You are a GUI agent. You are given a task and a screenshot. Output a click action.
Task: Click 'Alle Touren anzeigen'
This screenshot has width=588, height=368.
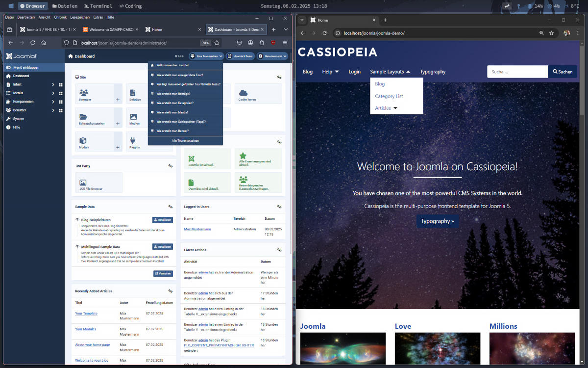point(185,140)
